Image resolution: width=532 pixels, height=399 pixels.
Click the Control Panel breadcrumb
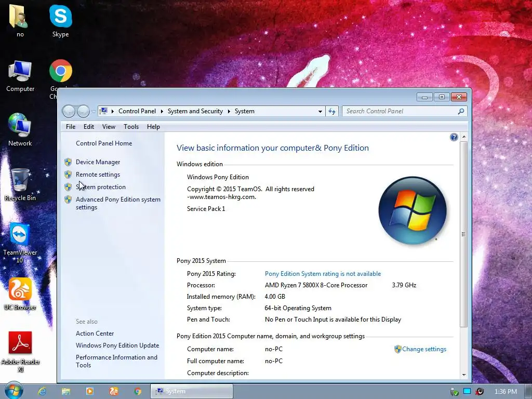pos(137,111)
